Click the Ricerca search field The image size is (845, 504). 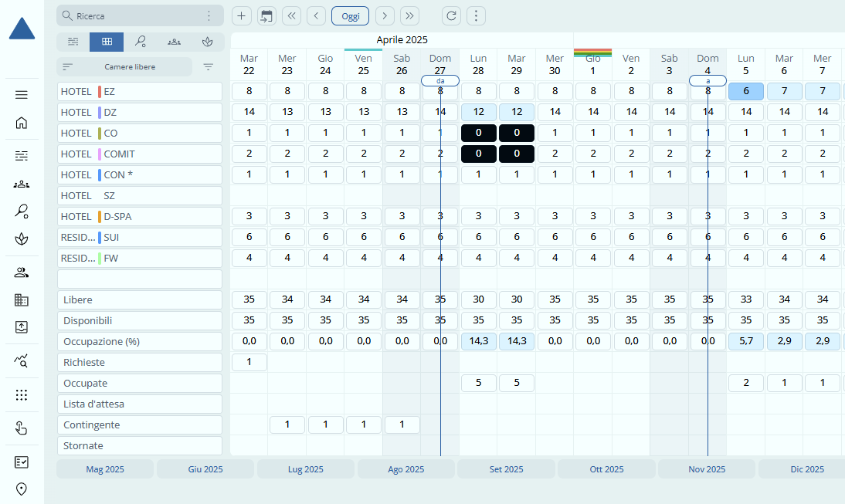[x=131, y=15]
